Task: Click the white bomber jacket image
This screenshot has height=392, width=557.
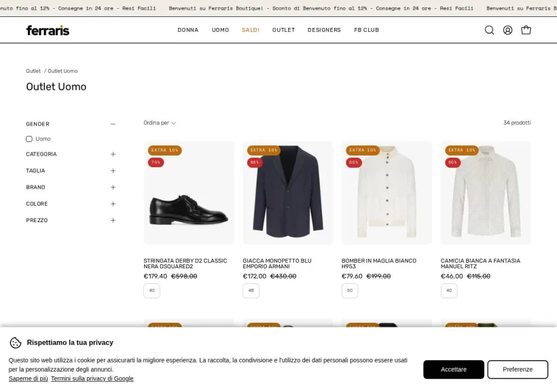Action: point(387,192)
